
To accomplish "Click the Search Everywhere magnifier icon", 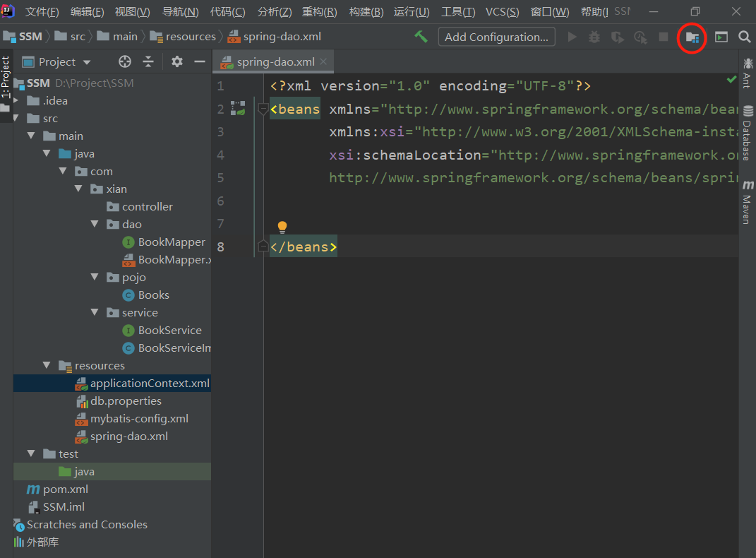I will 744,37.
